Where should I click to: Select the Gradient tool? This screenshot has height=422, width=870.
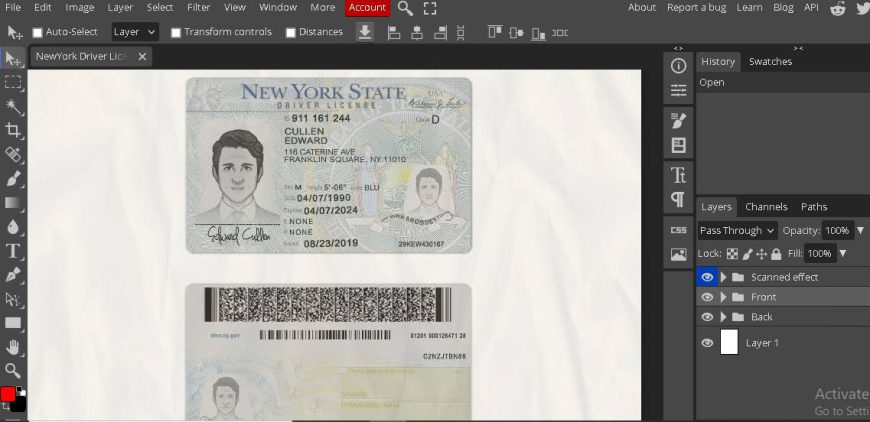13,202
